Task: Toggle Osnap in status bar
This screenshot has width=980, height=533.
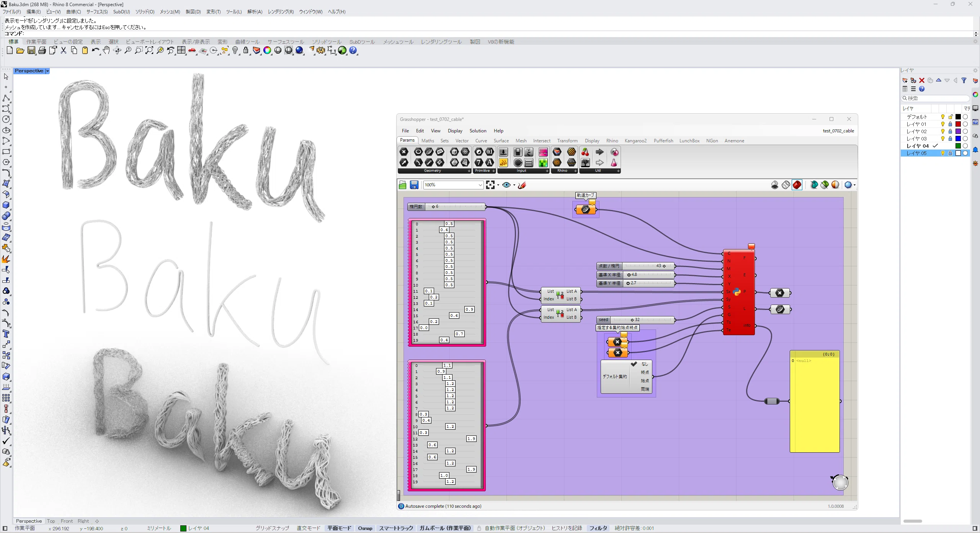Action: click(365, 528)
